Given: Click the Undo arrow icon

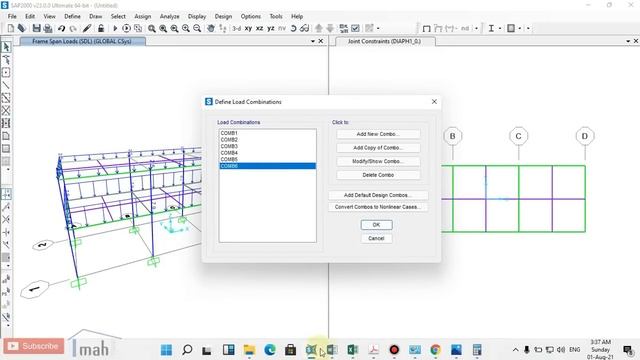Looking at the screenshot, I should [x=61, y=28].
